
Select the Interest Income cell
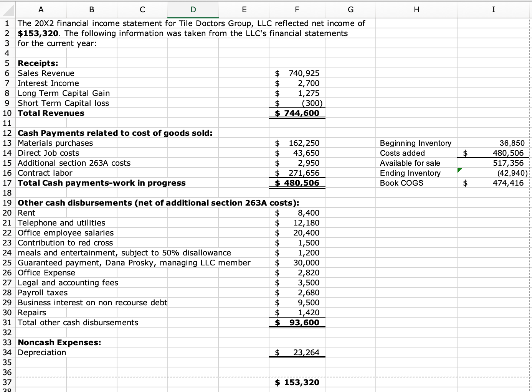[48, 83]
